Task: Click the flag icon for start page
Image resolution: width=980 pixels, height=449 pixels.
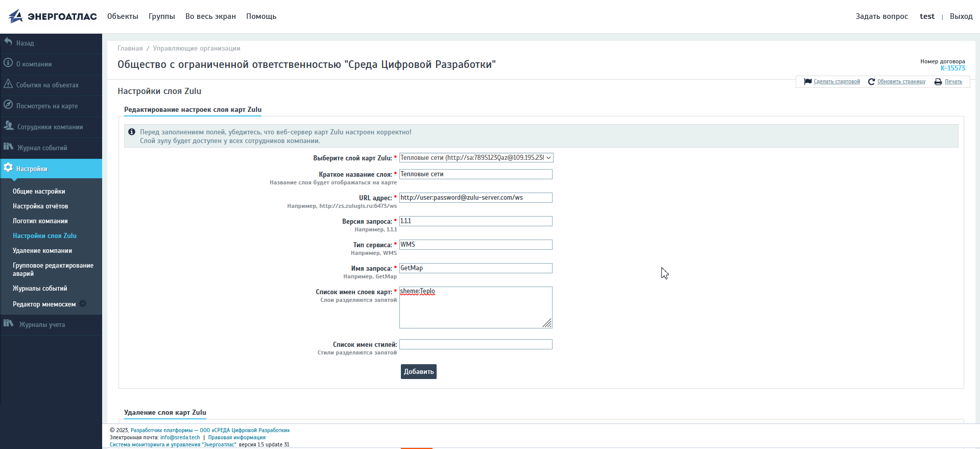Action: 807,82
